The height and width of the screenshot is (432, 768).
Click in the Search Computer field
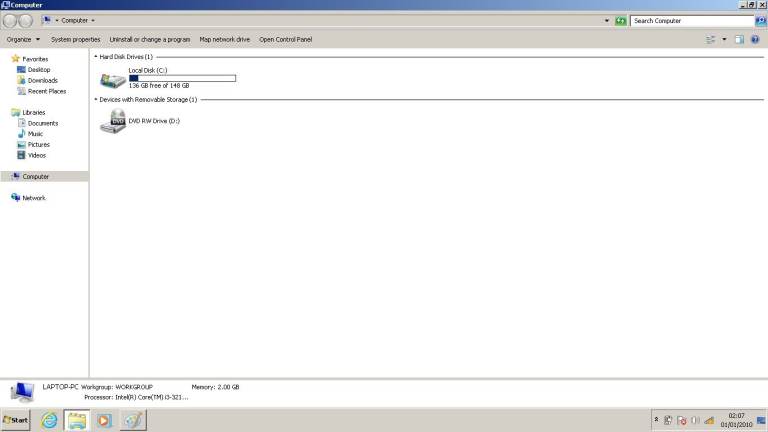[x=690, y=20]
